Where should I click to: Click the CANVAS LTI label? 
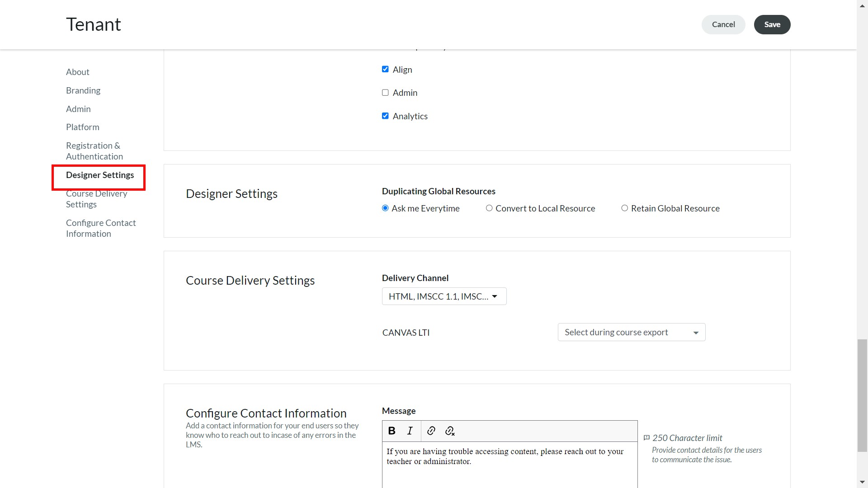406,333
